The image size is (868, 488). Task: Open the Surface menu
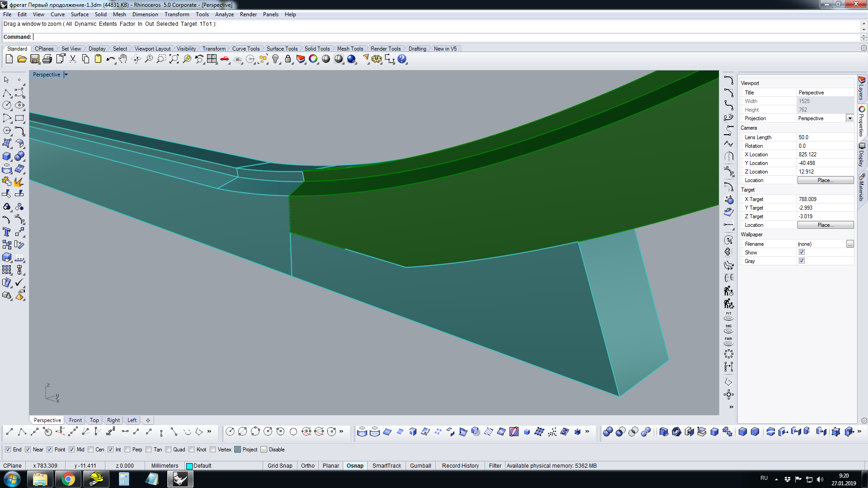pos(80,14)
